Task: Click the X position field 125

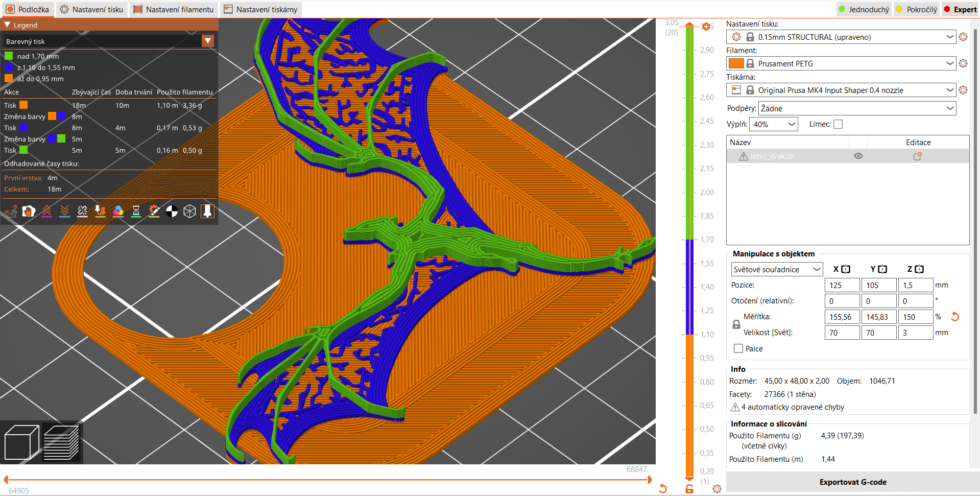Action: (x=842, y=285)
